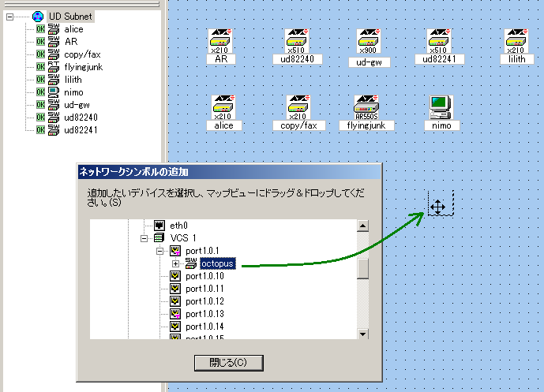The image size is (544, 392).
Task: Click the OK status badge beside nimo
Action: point(40,91)
